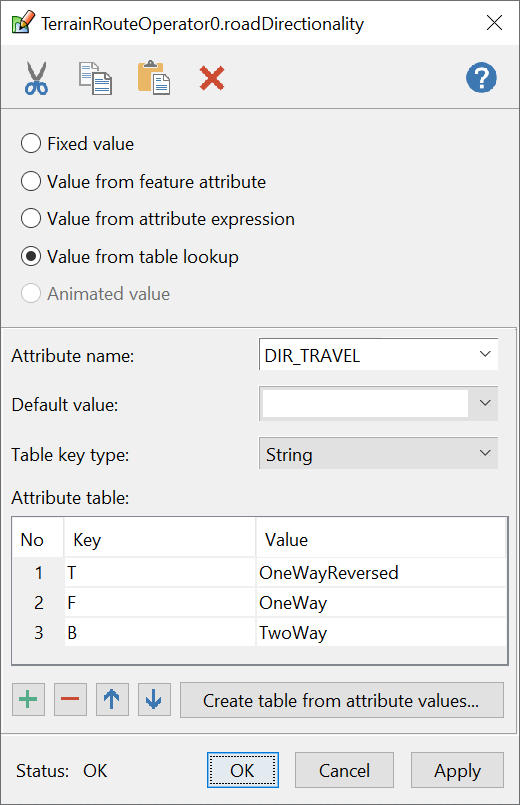Move selected row up with arrow button
The height and width of the screenshot is (805, 520).
(112, 699)
